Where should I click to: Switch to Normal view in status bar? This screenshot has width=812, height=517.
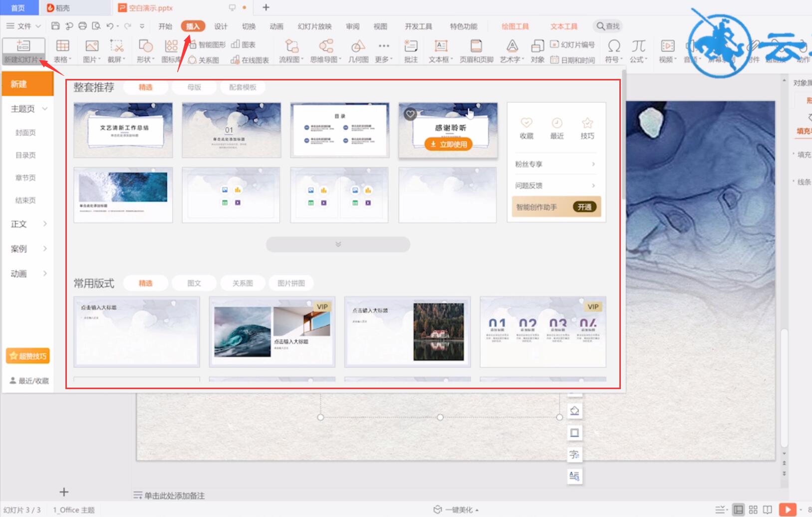(739, 510)
